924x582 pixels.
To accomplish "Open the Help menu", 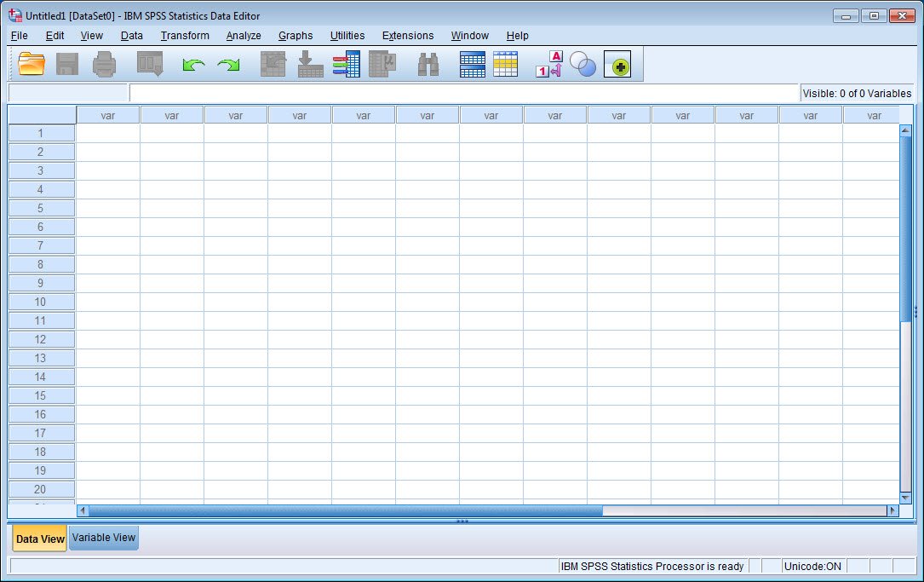I will [x=518, y=36].
